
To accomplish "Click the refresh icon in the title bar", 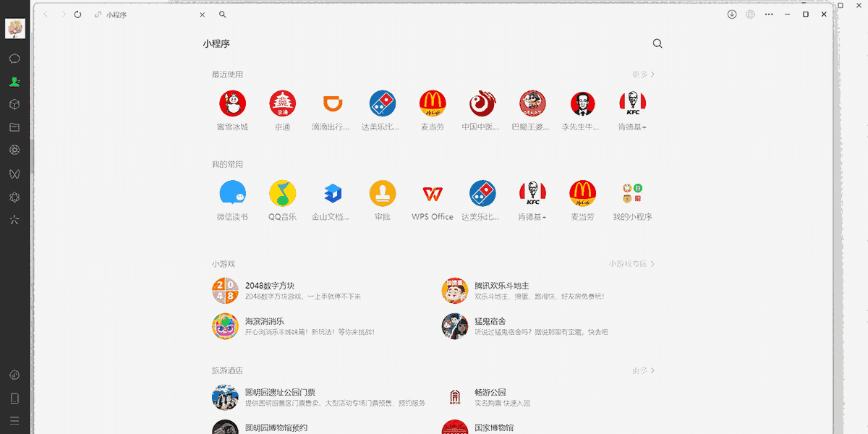I will 77,14.
